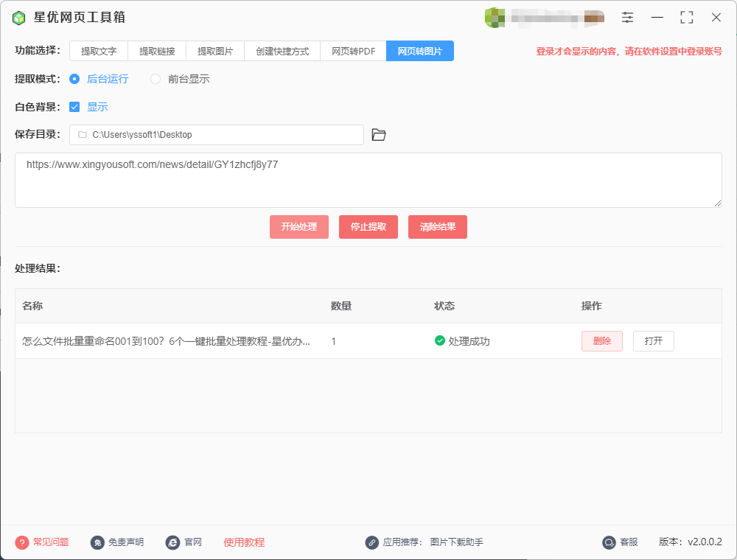This screenshot has width=737, height=560.
Task: Click the 清除结果 button
Action: coord(437,227)
